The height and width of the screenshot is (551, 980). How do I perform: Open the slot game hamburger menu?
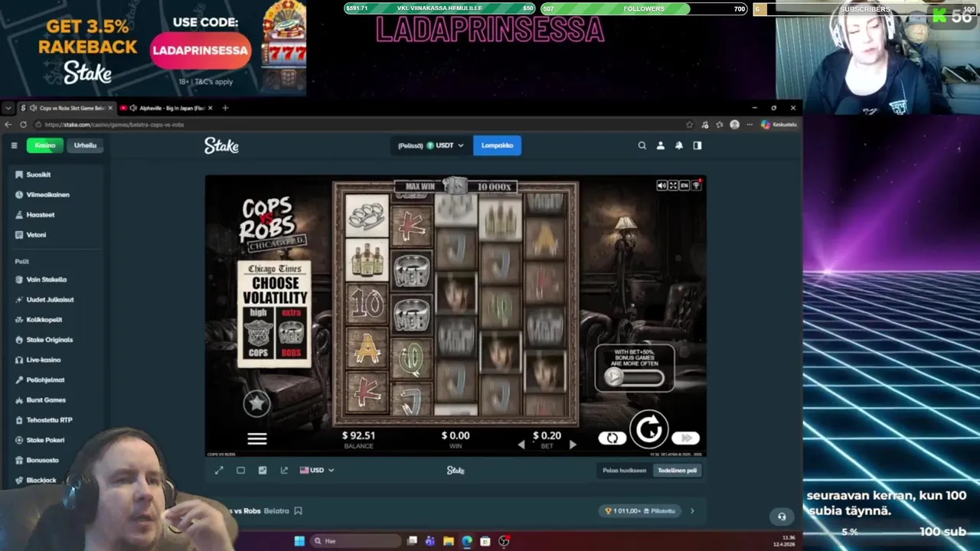pyautogui.click(x=257, y=439)
